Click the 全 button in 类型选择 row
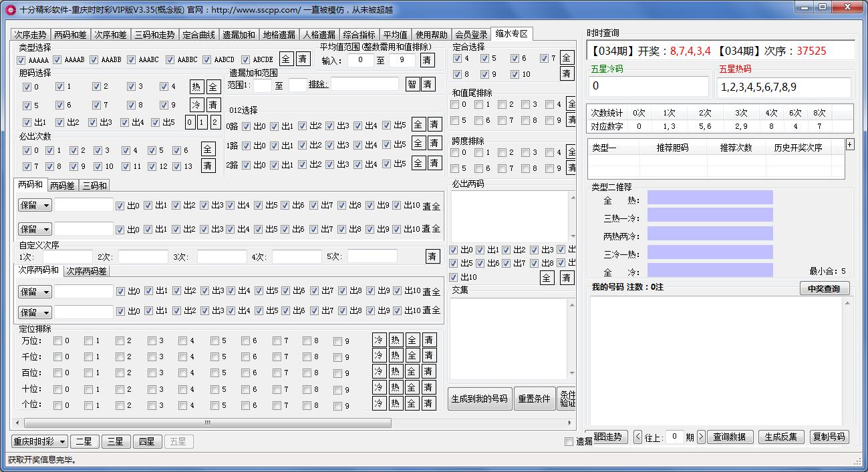Viewport: 868px width, 472px height. click(x=286, y=59)
